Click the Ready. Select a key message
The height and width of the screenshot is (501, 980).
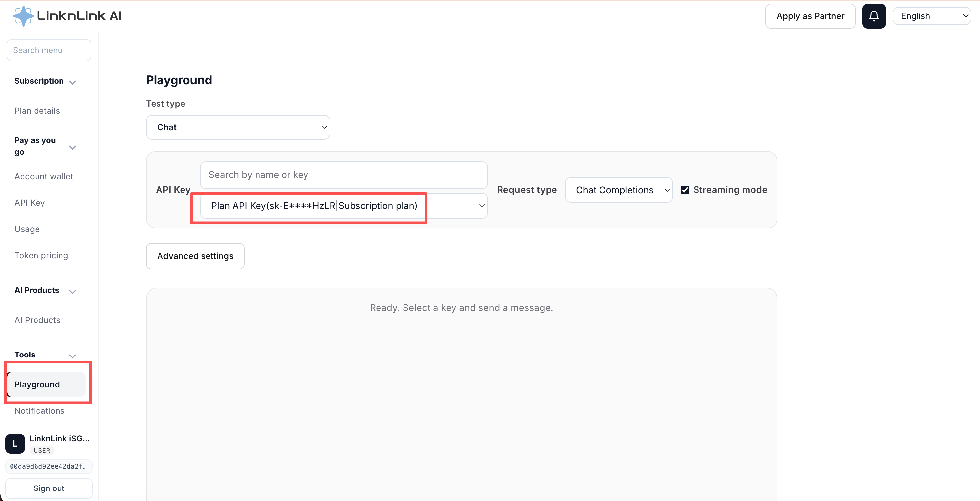point(461,308)
